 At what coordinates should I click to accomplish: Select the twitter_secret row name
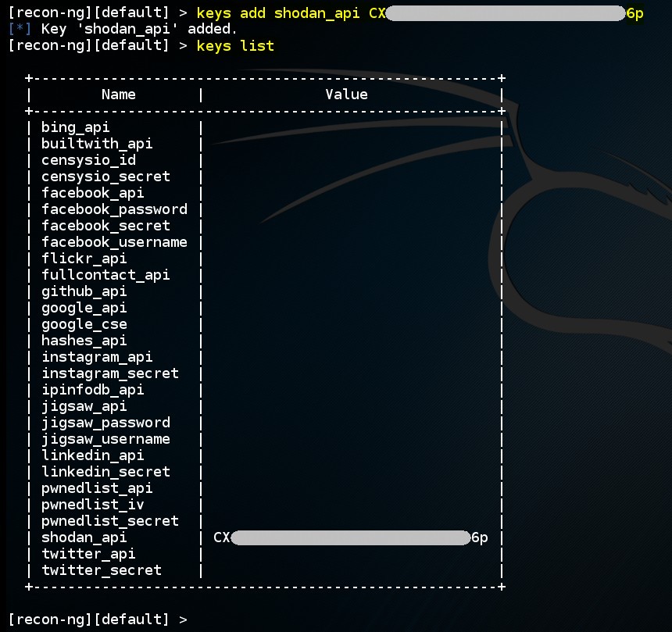pos(102,571)
